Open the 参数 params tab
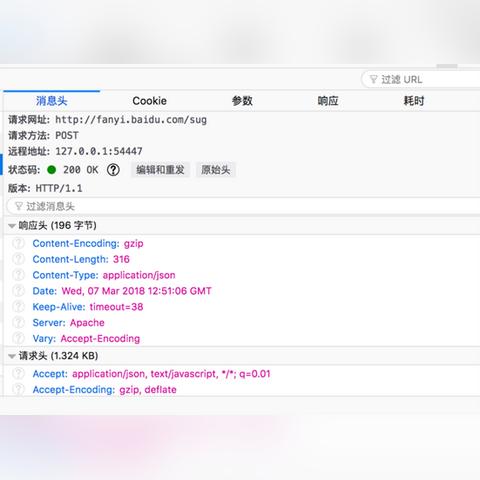This screenshot has height=480, width=480. pyautogui.click(x=242, y=101)
